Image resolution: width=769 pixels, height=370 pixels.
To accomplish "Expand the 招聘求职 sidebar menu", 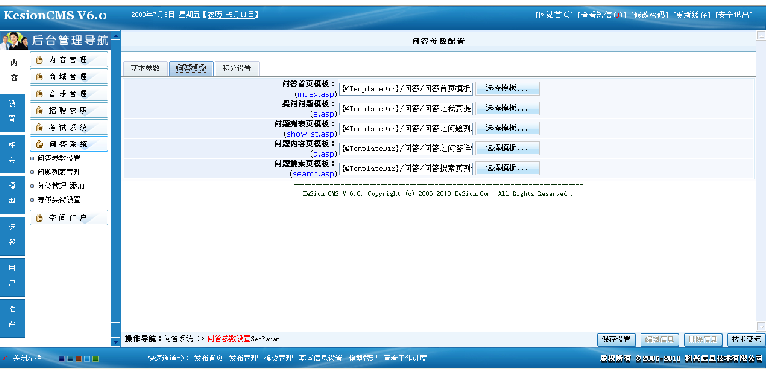I will tap(69, 110).
